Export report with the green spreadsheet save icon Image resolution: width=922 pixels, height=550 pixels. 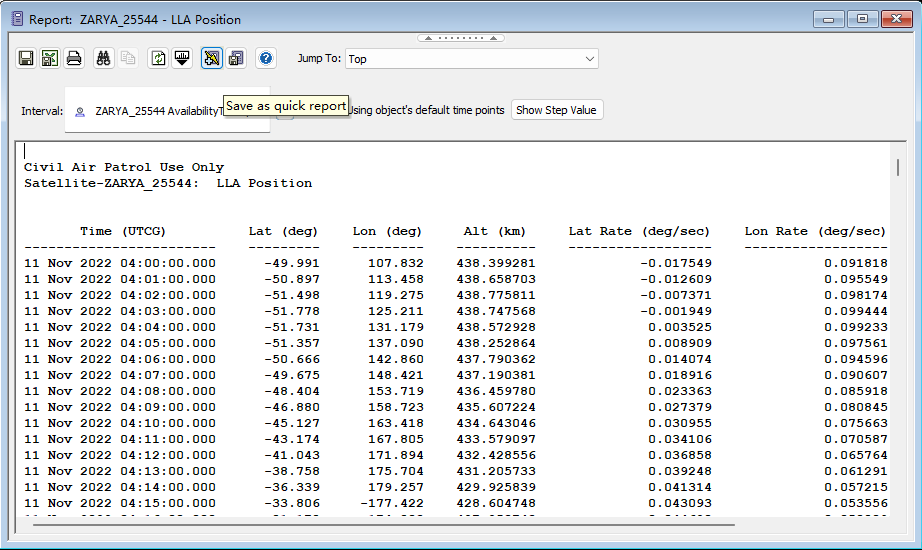tap(50, 58)
